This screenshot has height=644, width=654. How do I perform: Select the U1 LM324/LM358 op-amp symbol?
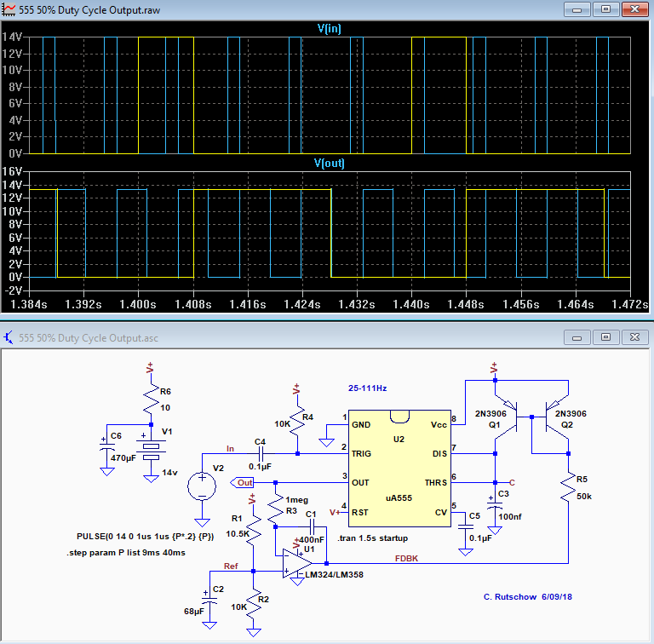[297, 564]
